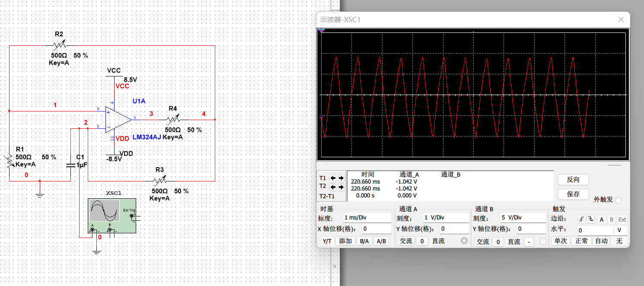Click the VCC 8.5V supply label
This screenshot has height=286, width=644.
click(x=130, y=80)
